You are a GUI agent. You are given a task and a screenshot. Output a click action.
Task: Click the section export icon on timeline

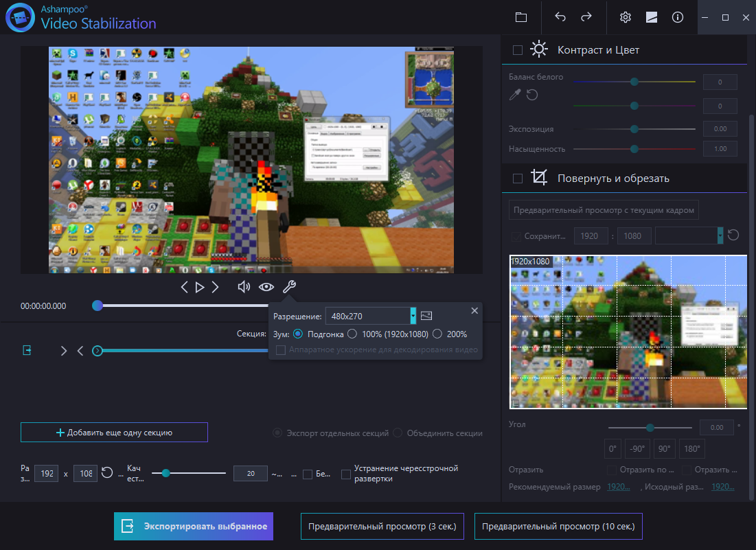(27, 350)
